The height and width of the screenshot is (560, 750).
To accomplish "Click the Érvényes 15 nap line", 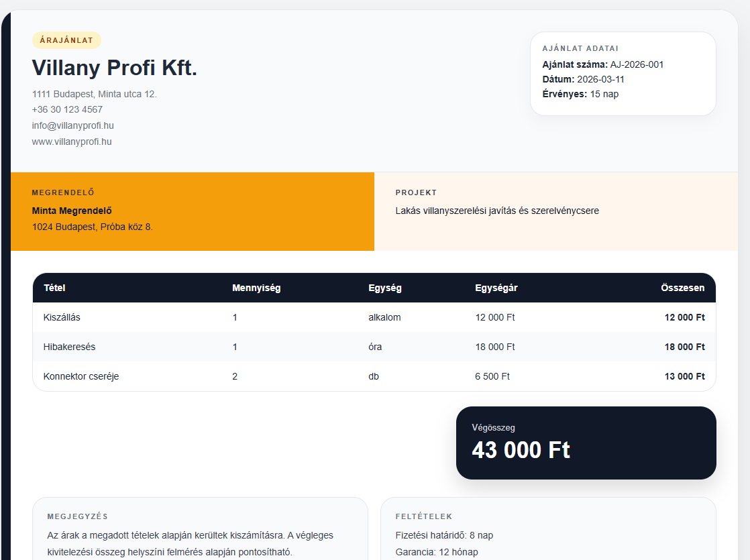I will pyautogui.click(x=580, y=94).
